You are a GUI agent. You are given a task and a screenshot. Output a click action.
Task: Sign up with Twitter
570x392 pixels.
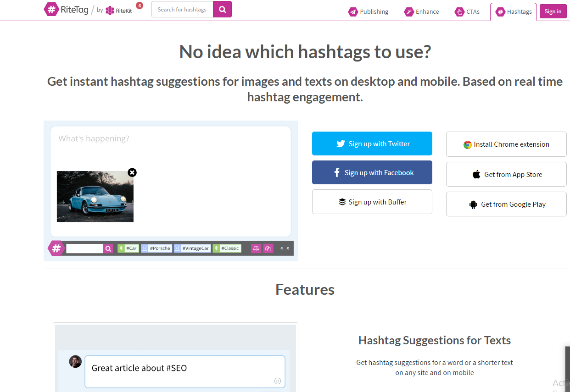pos(372,144)
